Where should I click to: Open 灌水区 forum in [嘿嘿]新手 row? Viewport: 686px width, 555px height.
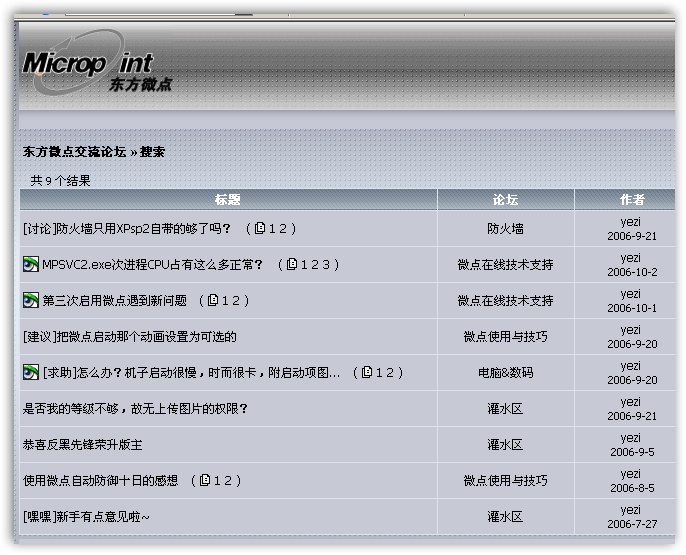[x=505, y=517]
